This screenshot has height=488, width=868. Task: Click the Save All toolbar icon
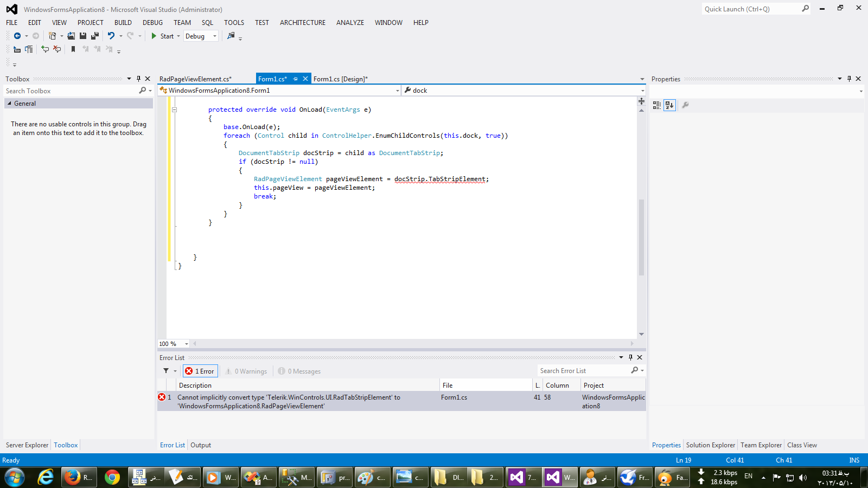tap(95, 36)
